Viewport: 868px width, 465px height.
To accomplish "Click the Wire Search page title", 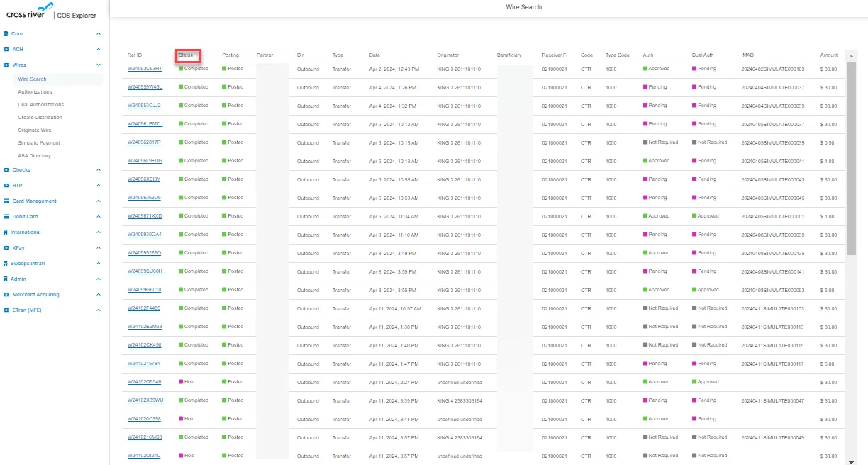I will (524, 7).
